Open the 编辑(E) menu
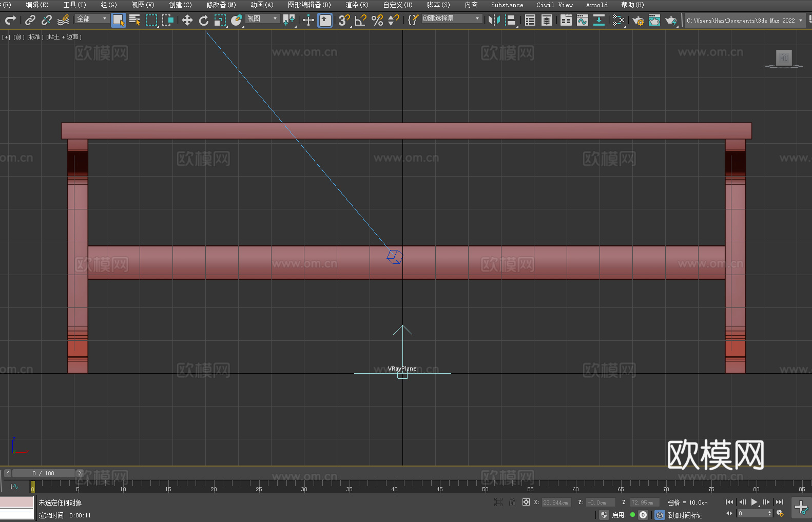 click(37, 5)
